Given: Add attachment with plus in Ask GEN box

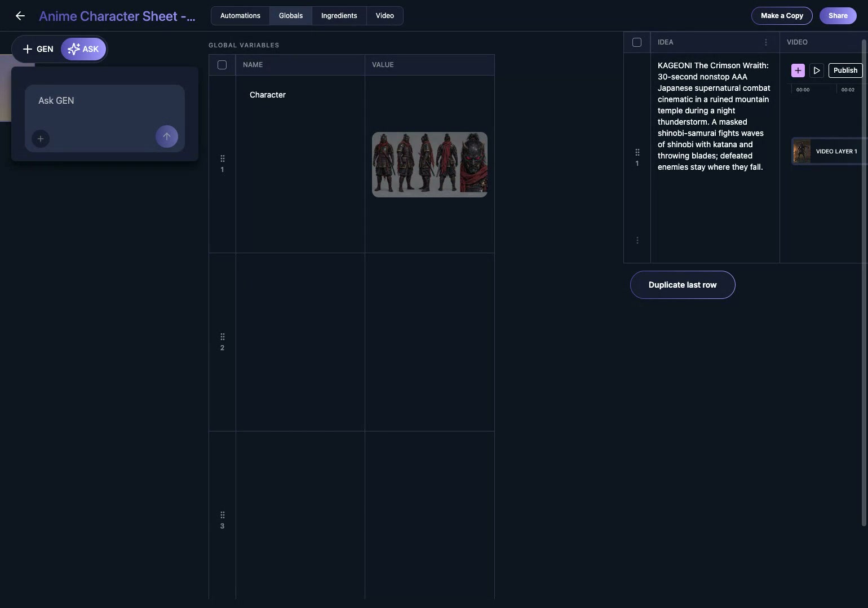Looking at the screenshot, I should 41,139.
